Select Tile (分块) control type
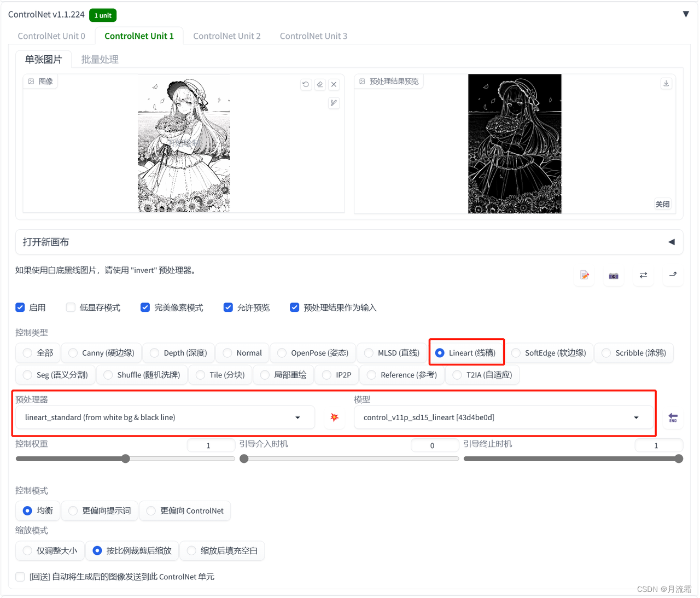Viewport: 700px width, 598px height. (x=220, y=375)
